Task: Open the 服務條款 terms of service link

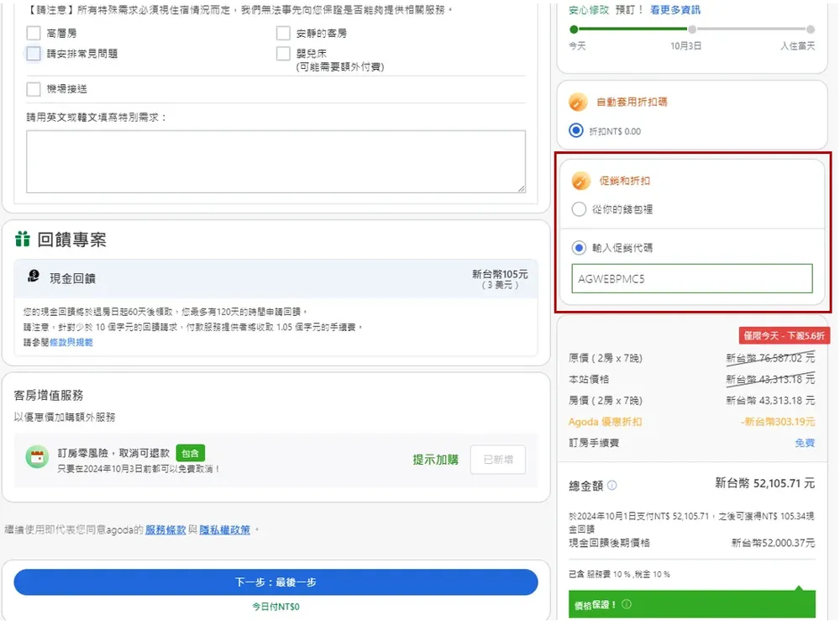Action: 165,529
